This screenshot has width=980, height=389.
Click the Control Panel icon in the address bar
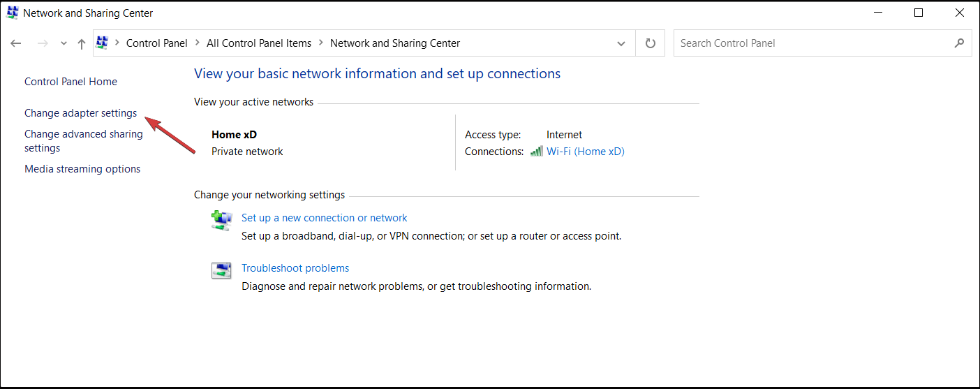click(102, 43)
